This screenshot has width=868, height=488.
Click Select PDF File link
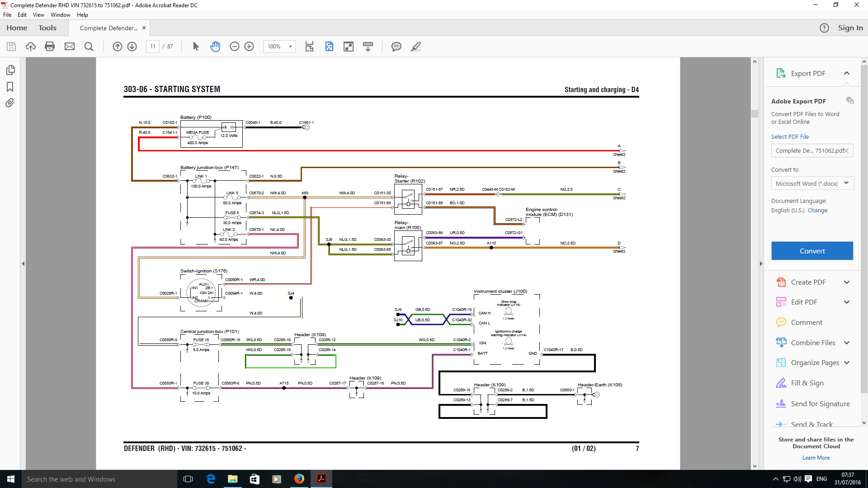(790, 136)
